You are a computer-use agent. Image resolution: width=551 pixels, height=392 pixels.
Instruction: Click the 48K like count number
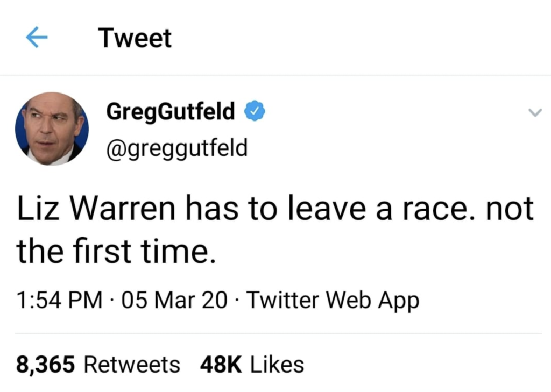pos(221,365)
